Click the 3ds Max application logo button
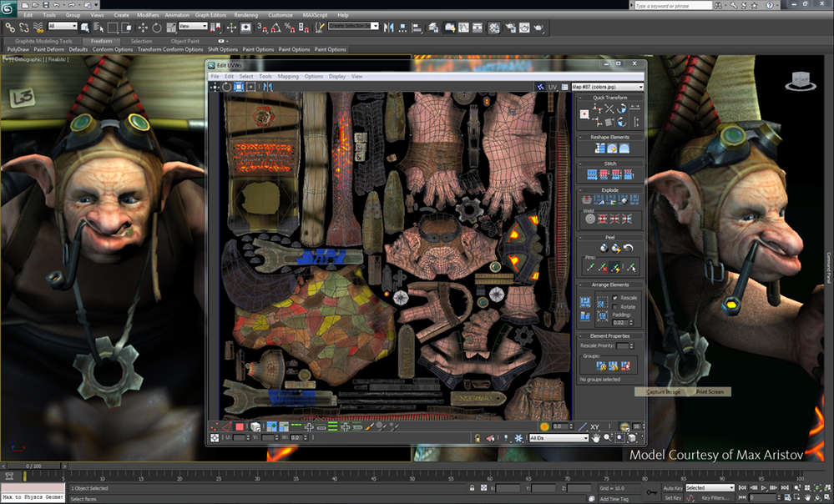This screenshot has width=834, height=504. (x=9, y=10)
